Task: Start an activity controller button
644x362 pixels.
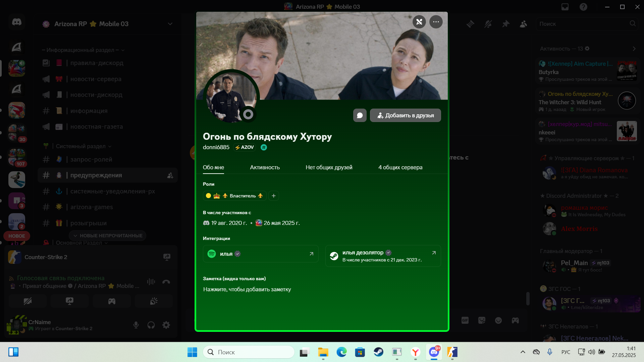Action: tap(112, 301)
